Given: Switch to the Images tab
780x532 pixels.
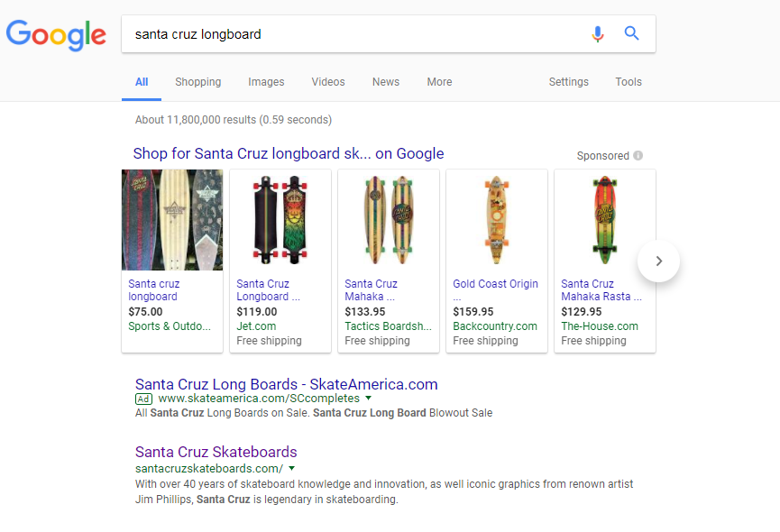Looking at the screenshot, I should pyautogui.click(x=266, y=82).
